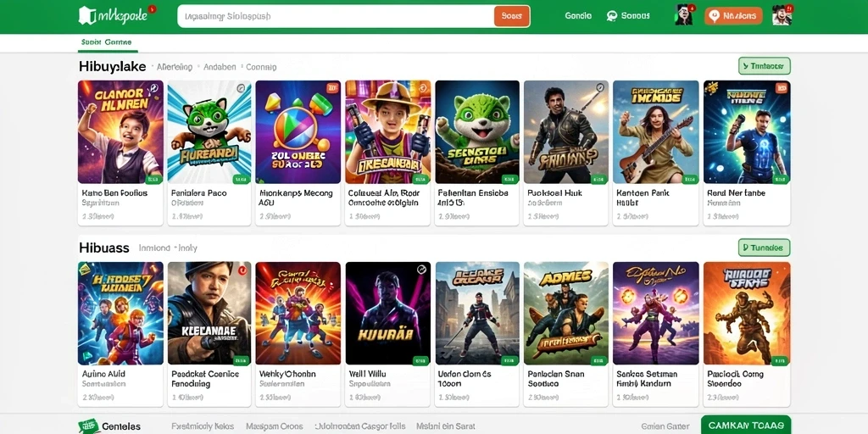Image resolution: width=868 pixels, height=434 pixels.
Task: Click green tag on Kano Ben Foolies thumbnail
Action: click(x=153, y=179)
